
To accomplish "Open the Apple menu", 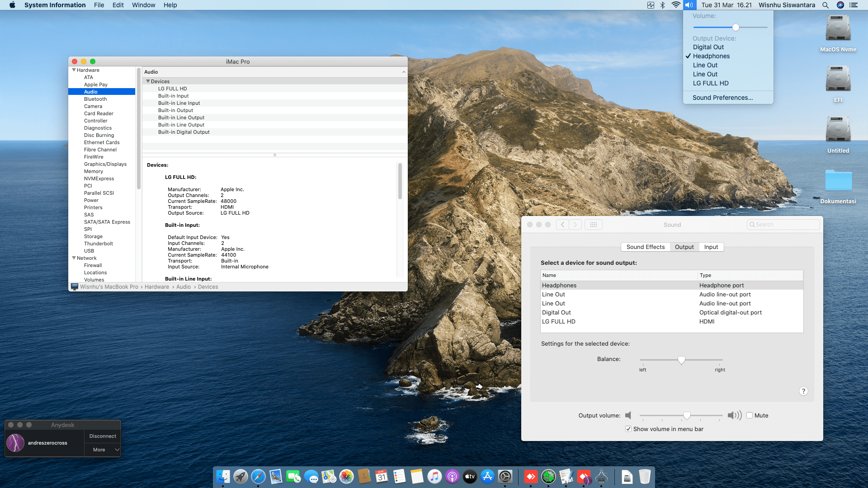I will 12,5.
